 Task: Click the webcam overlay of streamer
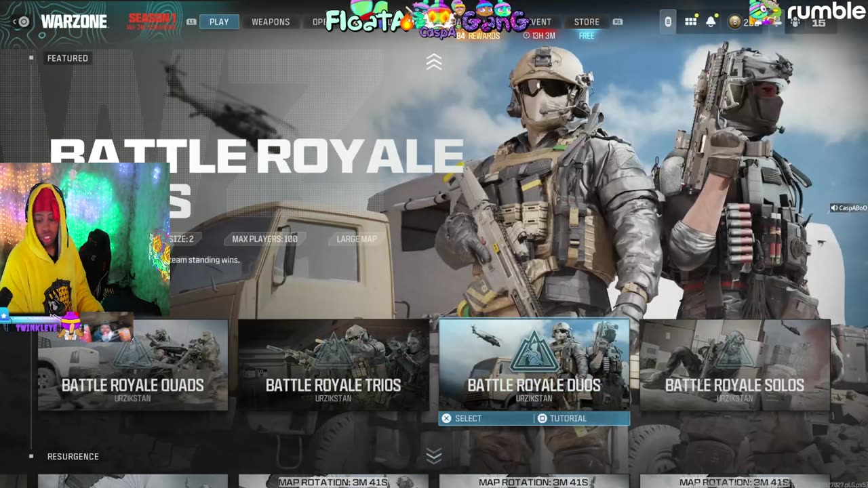coord(85,239)
